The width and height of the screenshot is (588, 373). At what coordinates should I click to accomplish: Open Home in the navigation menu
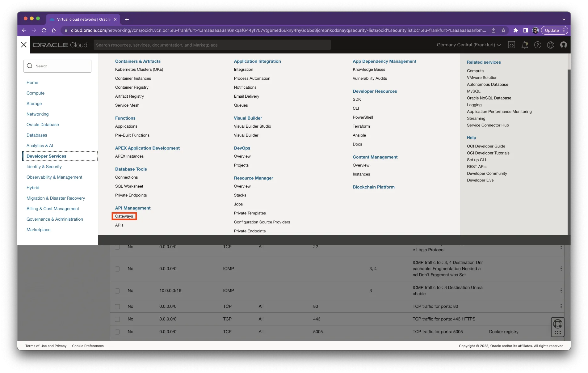(32, 83)
